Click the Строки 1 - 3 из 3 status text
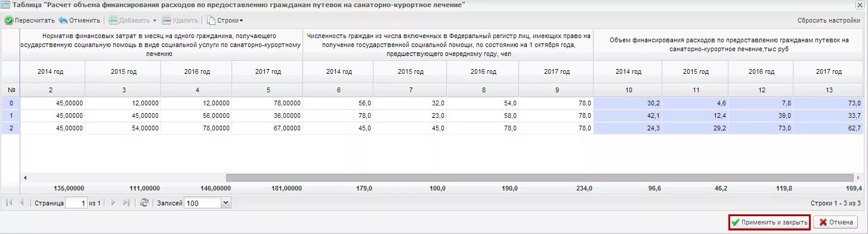This screenshot has width=868, height=234. (x=836, y=203)
